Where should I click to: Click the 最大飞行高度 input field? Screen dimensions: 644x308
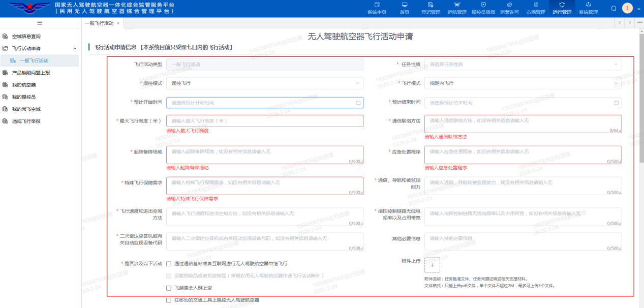tap(264, 121)
